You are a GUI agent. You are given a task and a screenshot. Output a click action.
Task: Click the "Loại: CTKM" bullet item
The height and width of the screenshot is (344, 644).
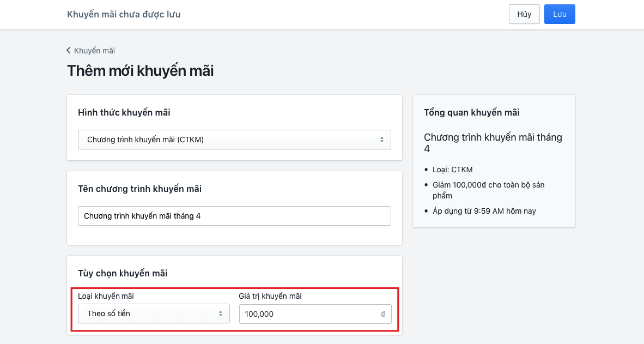[x=451, y=170]
